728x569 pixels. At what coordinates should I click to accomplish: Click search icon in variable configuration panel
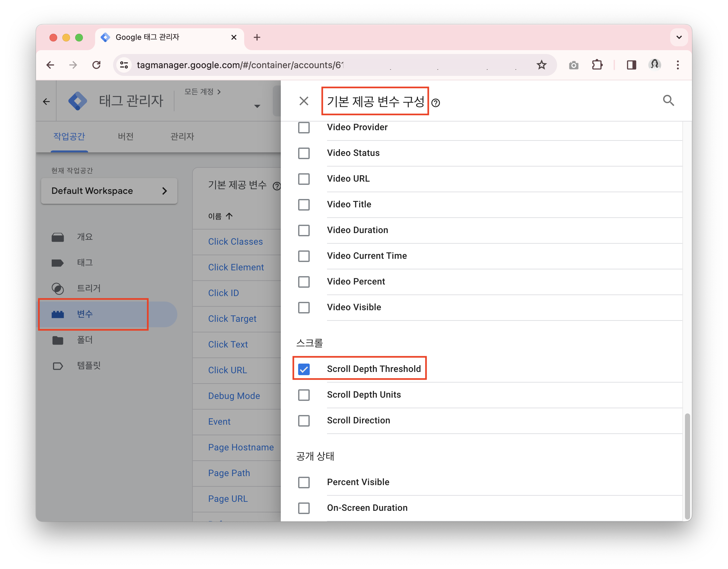click(669, 100)
